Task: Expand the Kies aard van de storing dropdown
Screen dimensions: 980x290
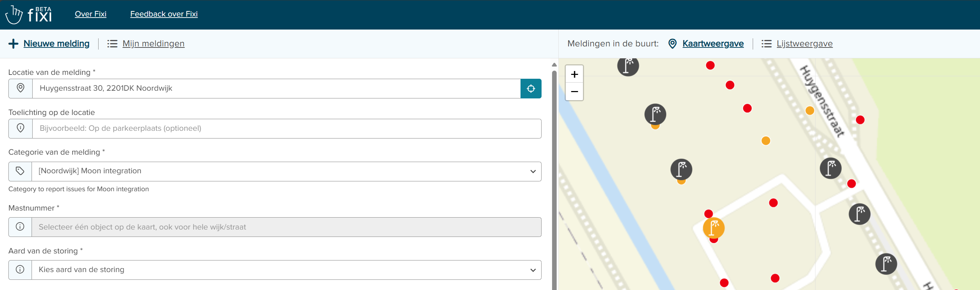Action: 285,270
